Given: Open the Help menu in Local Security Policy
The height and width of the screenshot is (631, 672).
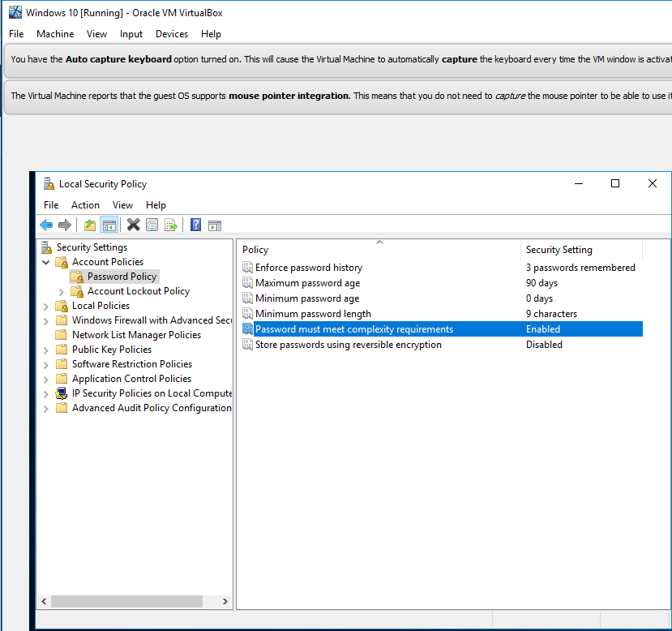Looking at the screenshot, I should click(x=156, y=205).
